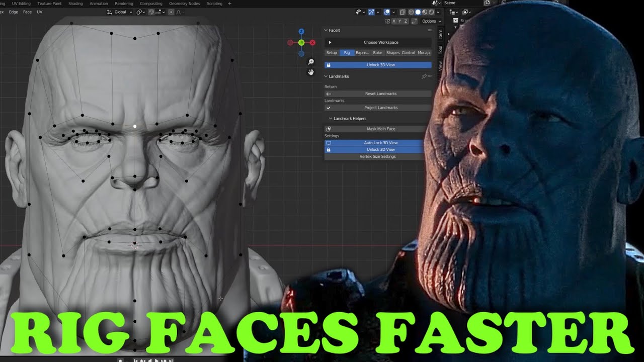Open the Shading workspace tab
Viewport: 644px width, 362px height.
[x=75, y=4]
